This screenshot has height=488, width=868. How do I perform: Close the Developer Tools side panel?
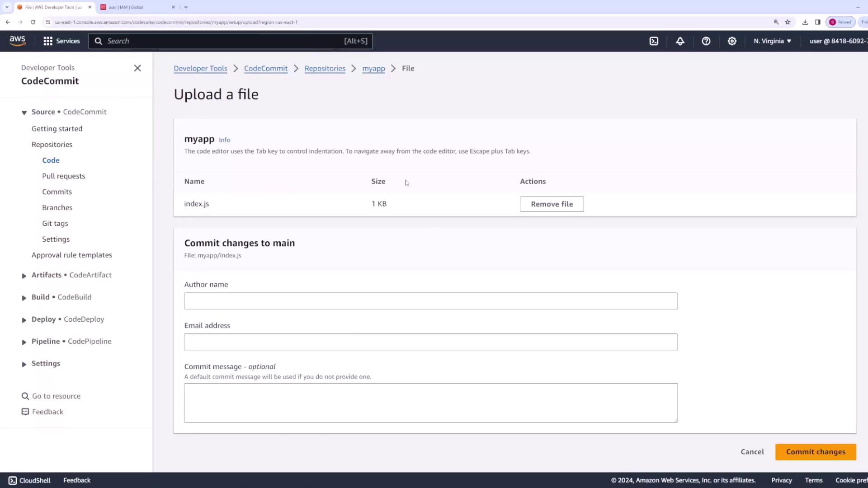(x=137, y=68)
